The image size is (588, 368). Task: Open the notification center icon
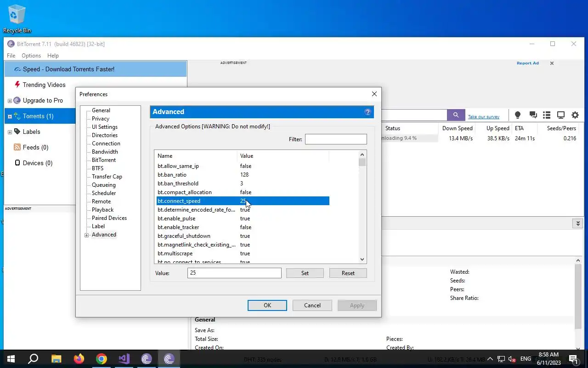click(x=574, y=359)
